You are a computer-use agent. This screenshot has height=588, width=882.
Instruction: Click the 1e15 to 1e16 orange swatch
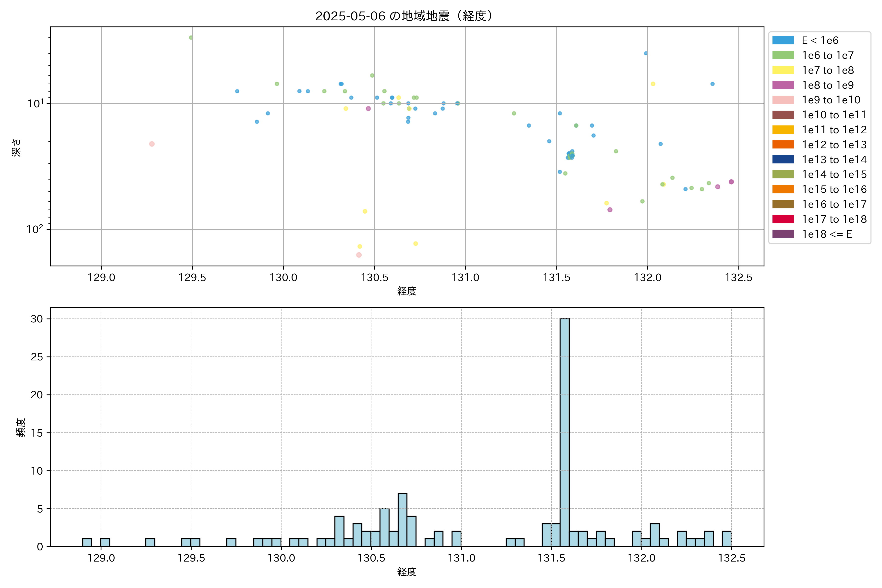click(x=783, y=189)
